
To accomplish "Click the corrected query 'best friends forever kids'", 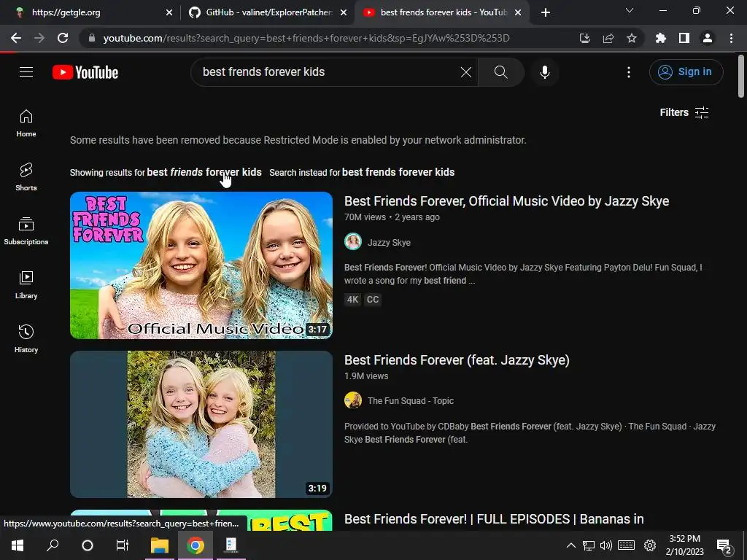I will tap(204, 172).
